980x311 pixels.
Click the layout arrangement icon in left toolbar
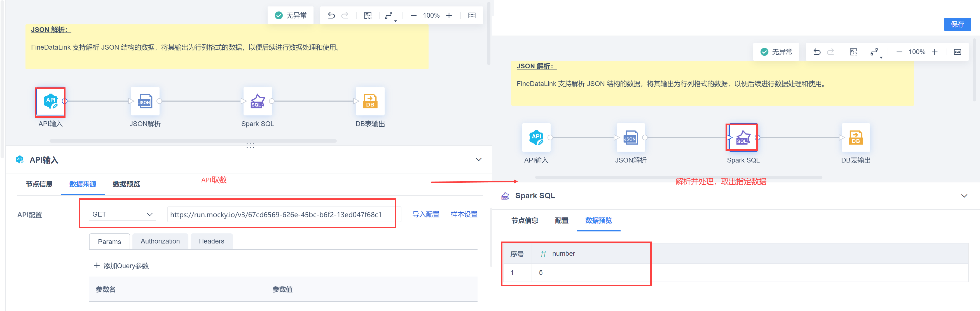(389, 16)
